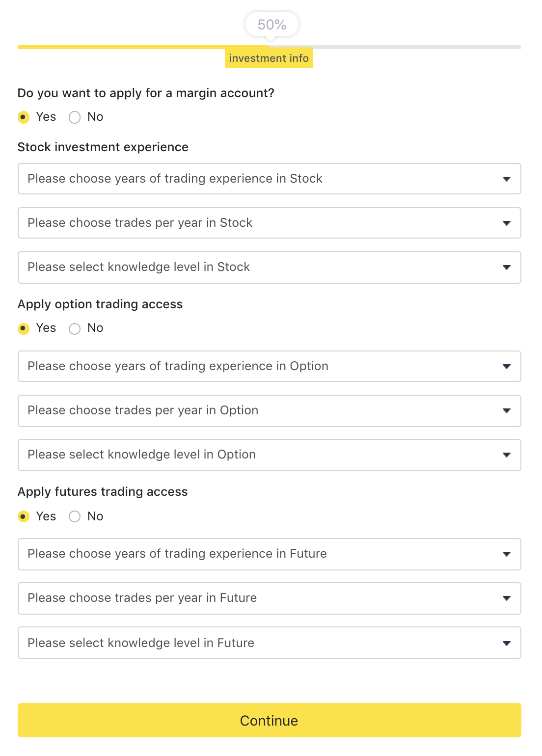Open trades per year in Future dropdown
Viewport: 542px width, 756px height.
pos(269,598)
